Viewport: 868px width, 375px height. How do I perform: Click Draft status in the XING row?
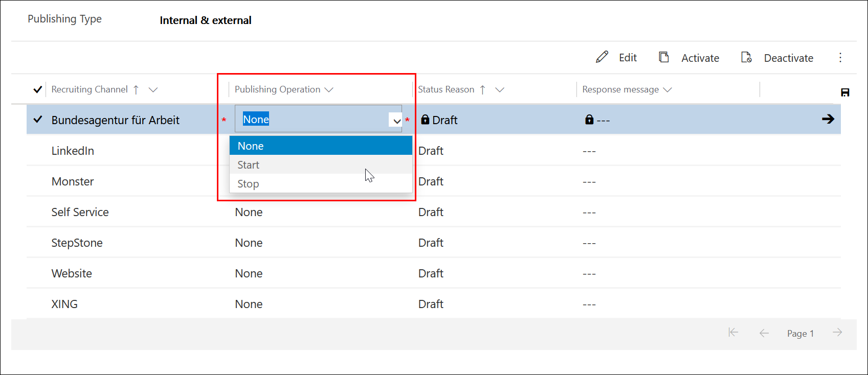[x=431, y=304]
